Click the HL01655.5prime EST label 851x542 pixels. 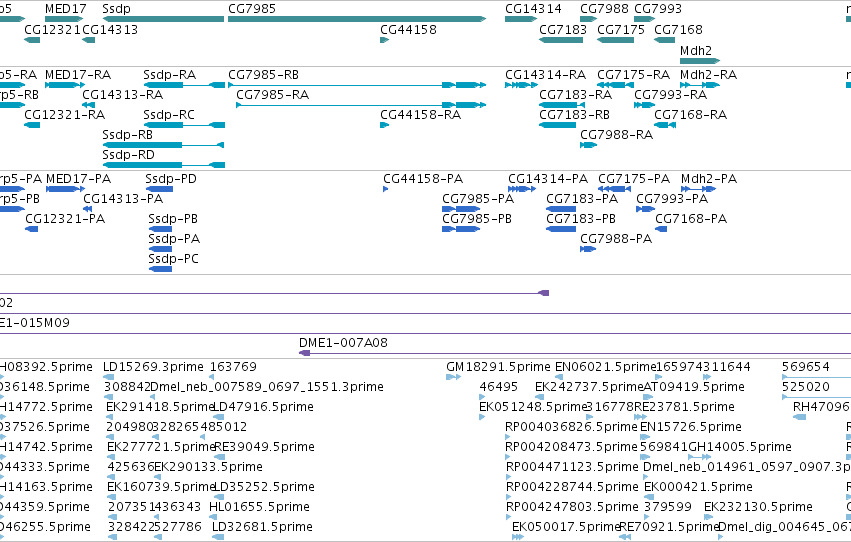[x=259, y=507]
